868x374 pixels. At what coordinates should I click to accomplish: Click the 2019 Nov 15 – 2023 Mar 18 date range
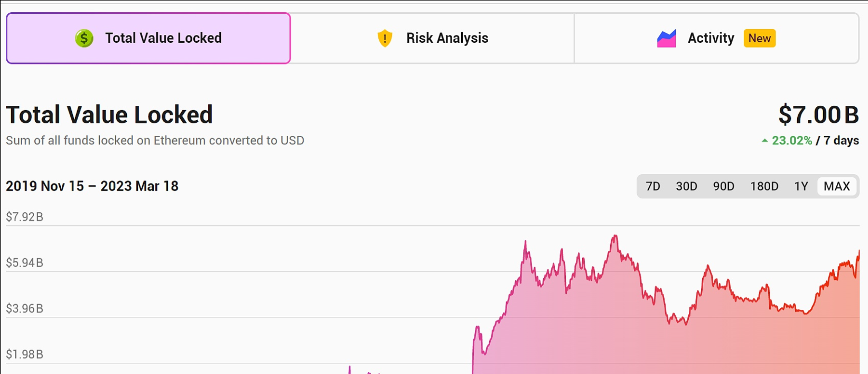92,186
